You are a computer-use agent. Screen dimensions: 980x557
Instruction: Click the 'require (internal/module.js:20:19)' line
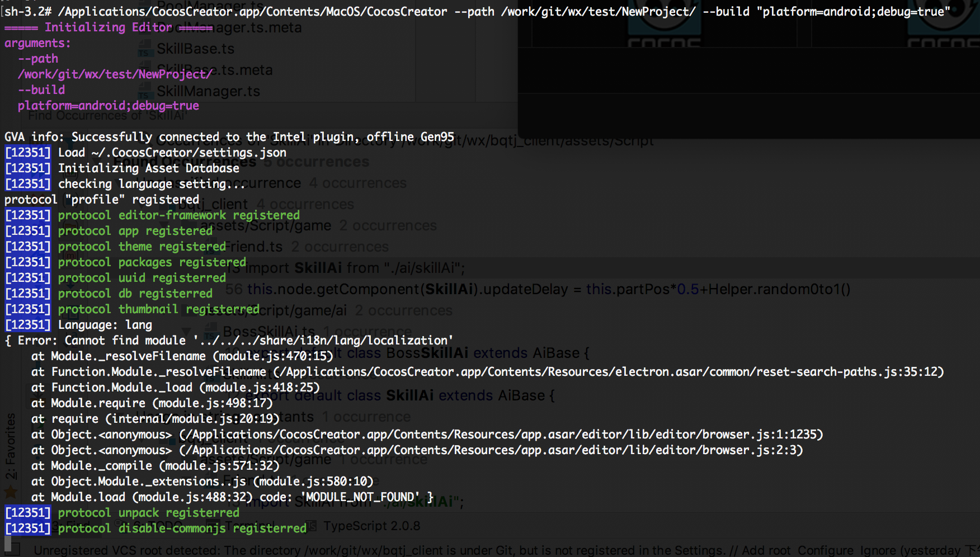coord(156,419)
